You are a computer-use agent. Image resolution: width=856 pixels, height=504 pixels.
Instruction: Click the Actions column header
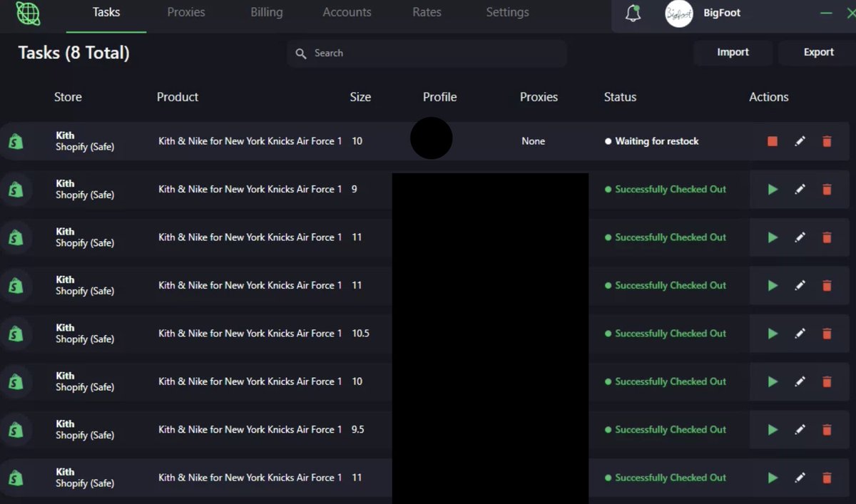click(x=768, y=97)
